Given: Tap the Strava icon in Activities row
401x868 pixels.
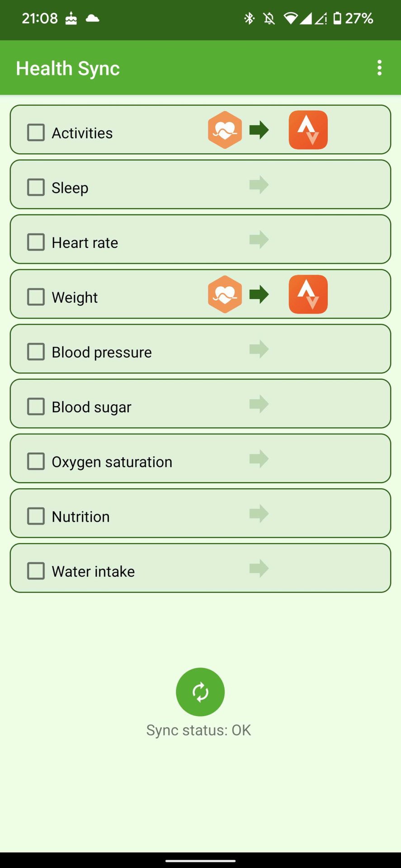Looking at the screenshot, I should tap(308, 130).
